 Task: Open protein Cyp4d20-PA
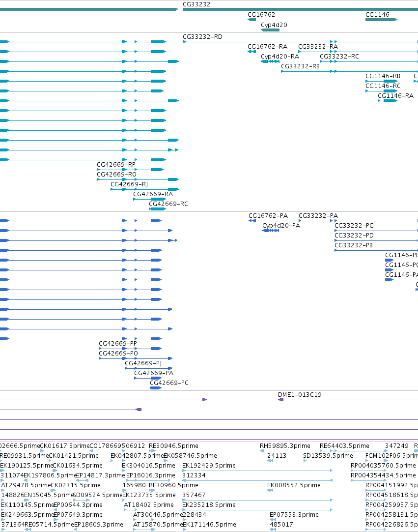[x=281, y=226]
